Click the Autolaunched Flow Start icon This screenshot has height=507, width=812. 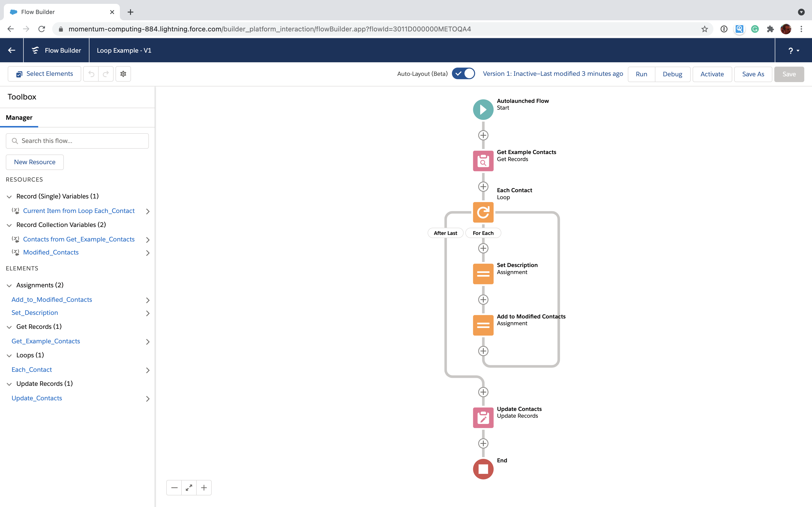[x=483, y=109]
